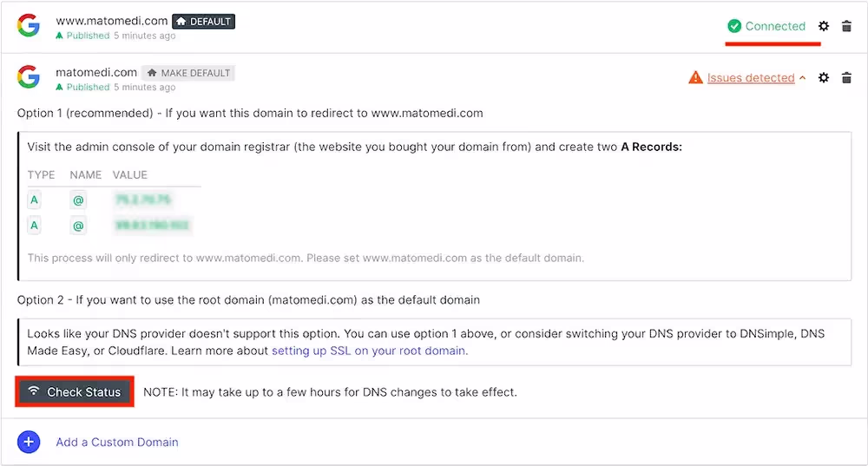Click www.matomedi.com domain name

[x=112, y=21]
